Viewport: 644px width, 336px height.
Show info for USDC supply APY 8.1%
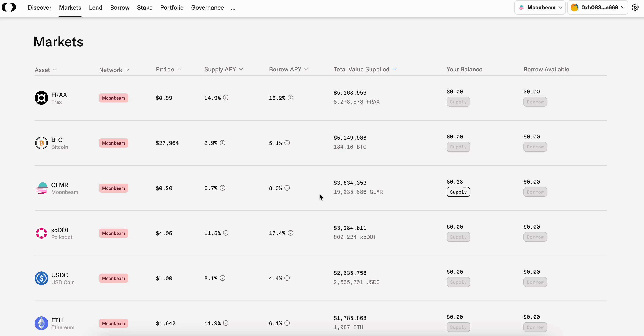222,278
